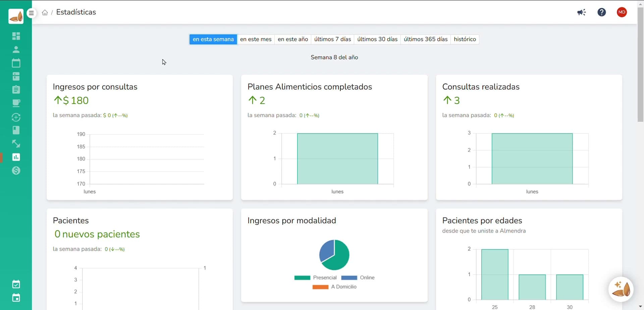
Task: Toggle the Online legend in pie chart
Action: pos(358,278)
